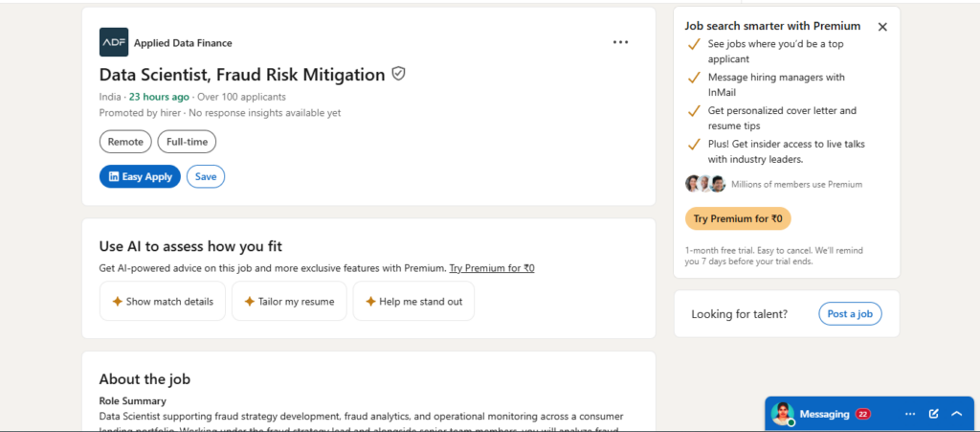Viewport: 980px width, 432px height.
Task: Open the underlined Try Premium for ₹0 link
Action: click(x=492, y=268)
